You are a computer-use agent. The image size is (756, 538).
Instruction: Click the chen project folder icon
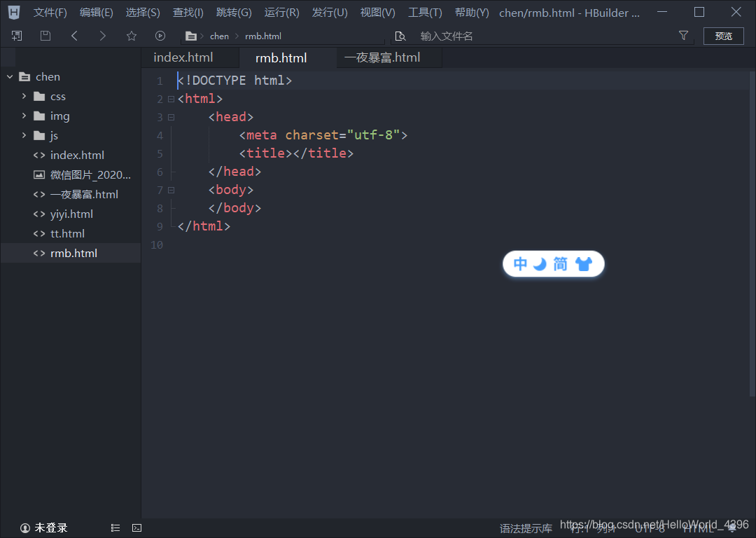[24, 77]
